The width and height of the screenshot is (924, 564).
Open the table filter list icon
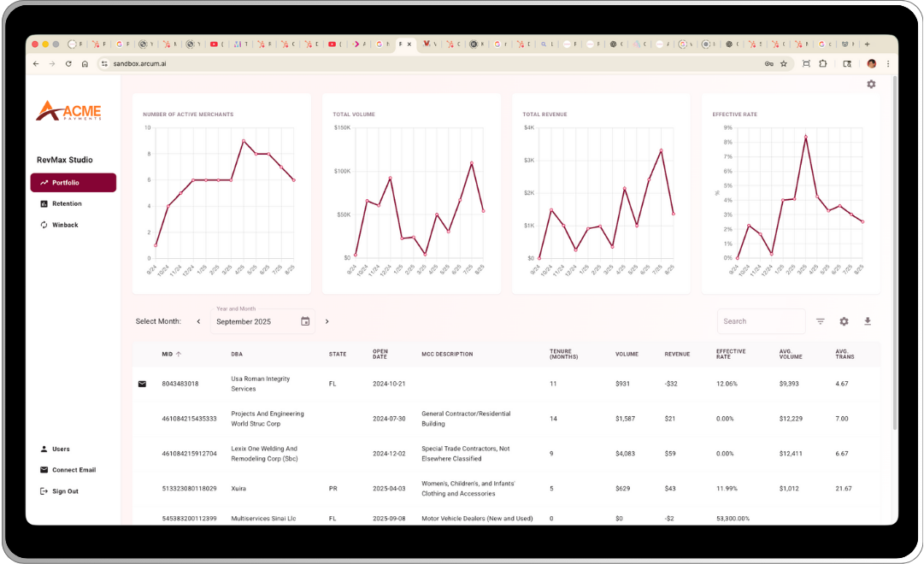click(x=820, y=321)
